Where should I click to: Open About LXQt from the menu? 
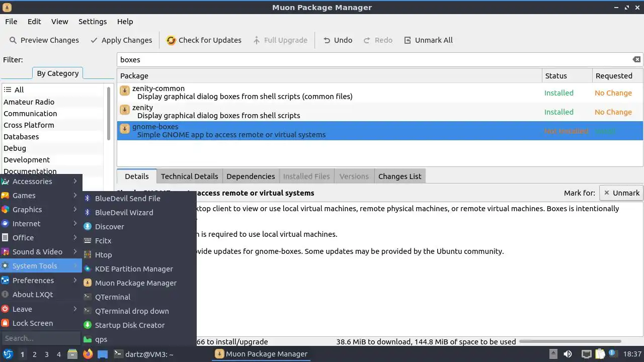pos(41,295)
